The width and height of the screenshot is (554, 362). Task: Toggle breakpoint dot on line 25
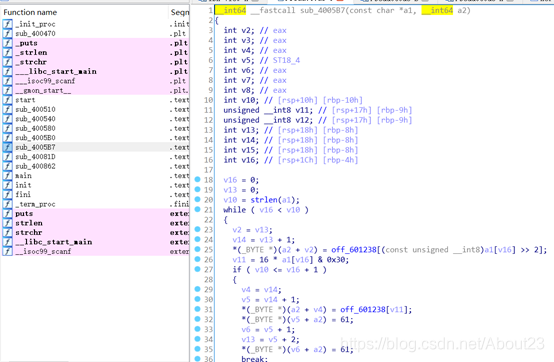[x=198, y=249]
